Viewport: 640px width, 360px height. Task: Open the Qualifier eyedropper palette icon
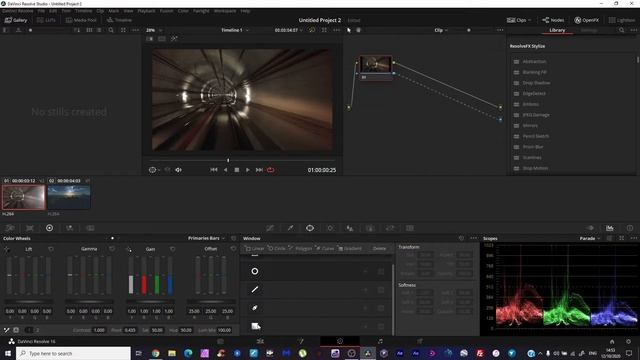[290, 228]
